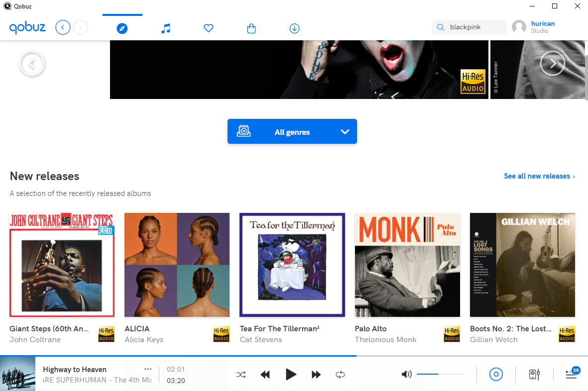Open now playing album artwork
The width and height of the screenshot is (588, 391).
[17, 374]
